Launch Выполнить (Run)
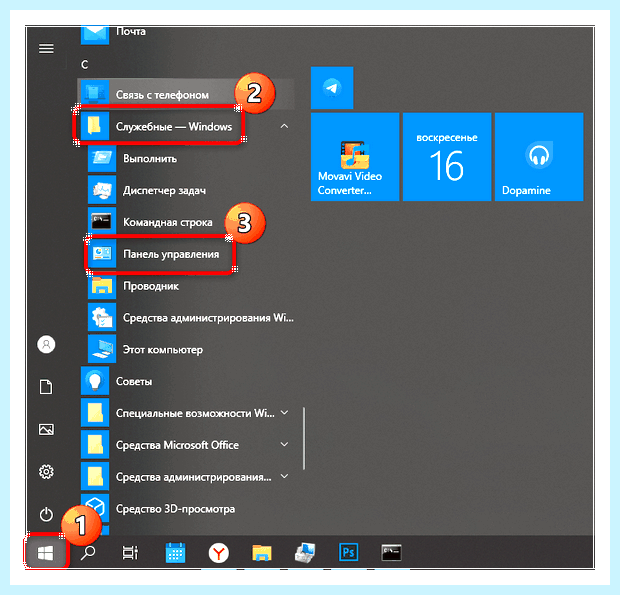620x595 pixels. point(186,159)
